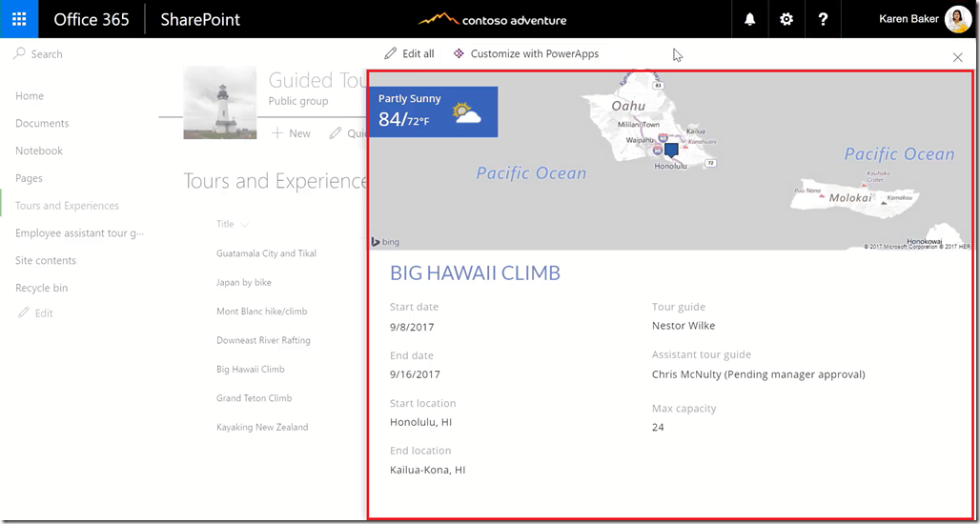Open Documents in the left navigation
Screen dimensions: 980x524
tap(42, 123)
